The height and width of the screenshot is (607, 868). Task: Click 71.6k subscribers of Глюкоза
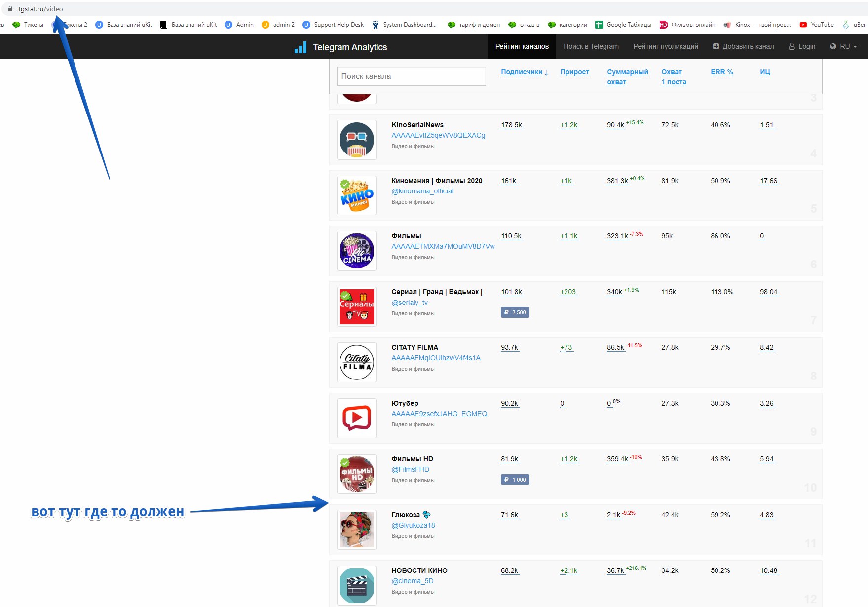[x=509, y=515]
